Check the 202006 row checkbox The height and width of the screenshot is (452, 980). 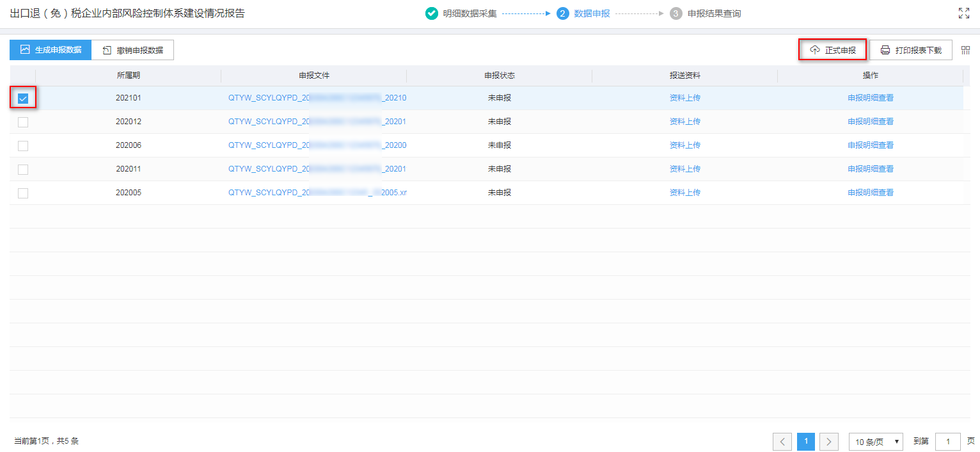tap(23, 146)
